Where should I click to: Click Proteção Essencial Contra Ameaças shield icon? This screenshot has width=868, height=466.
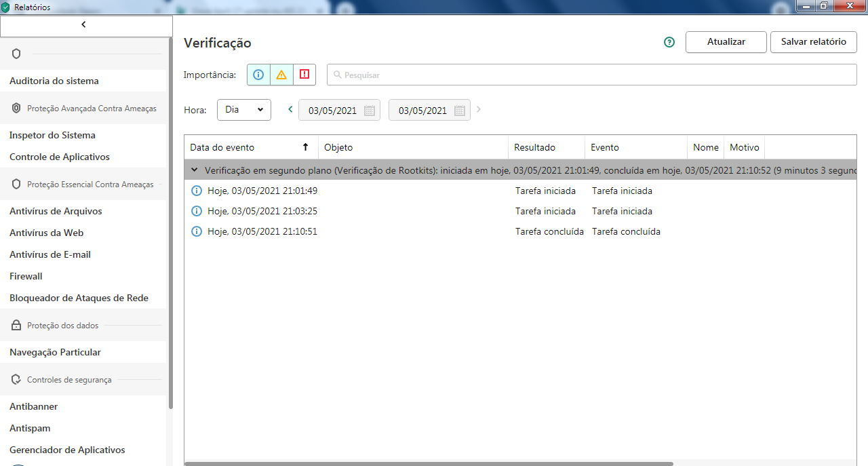click(x=16, y=184)
